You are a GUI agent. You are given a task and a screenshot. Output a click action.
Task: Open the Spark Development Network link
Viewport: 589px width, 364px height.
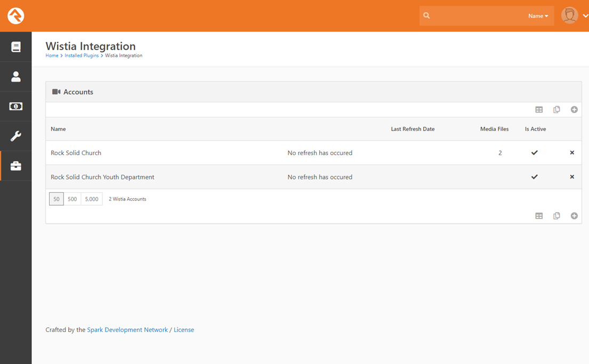127,330
